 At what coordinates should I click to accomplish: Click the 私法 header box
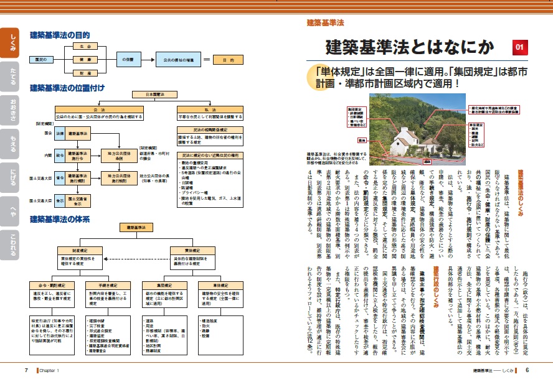(210, 110)
